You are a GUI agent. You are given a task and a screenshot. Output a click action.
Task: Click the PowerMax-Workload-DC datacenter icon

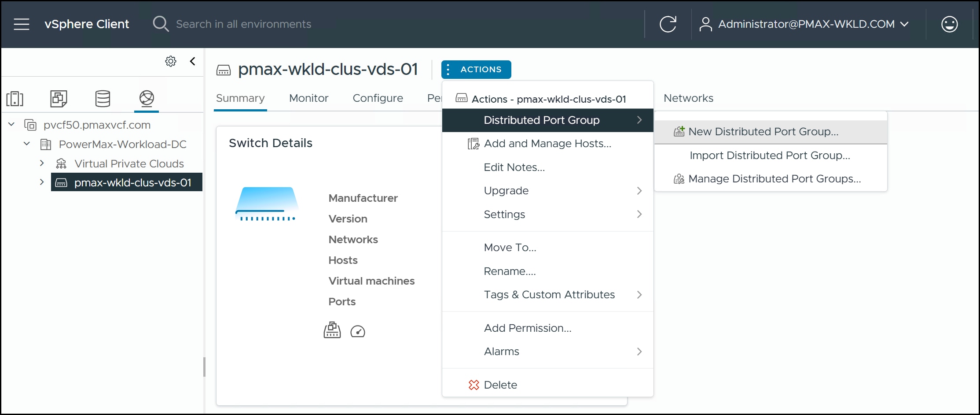46,144
